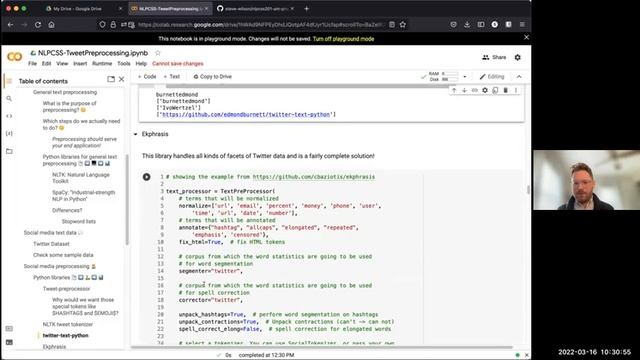Open the Insert menu
Screen dimensions: 640x360
coord(80,64)
